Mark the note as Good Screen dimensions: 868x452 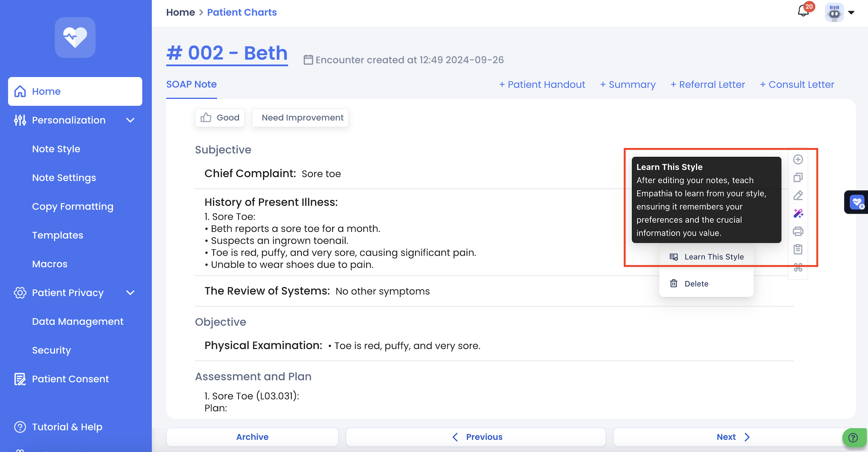tap(220, 118)
